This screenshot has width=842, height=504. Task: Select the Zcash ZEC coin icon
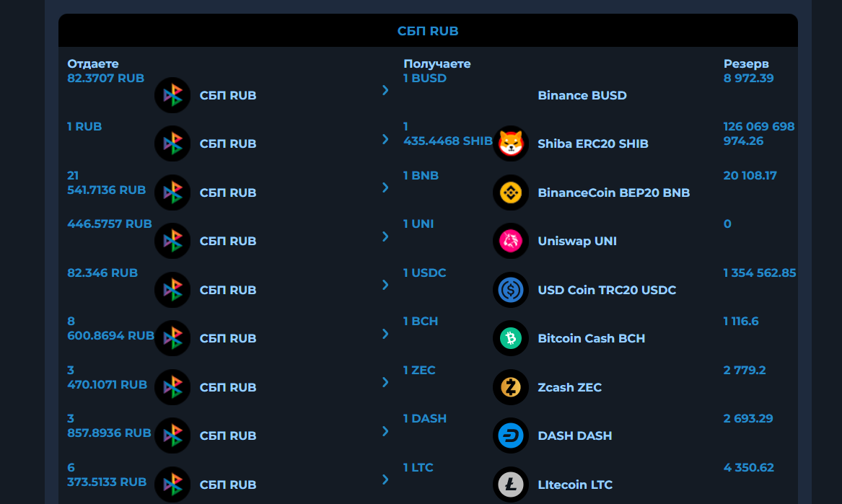click(511, 387)
